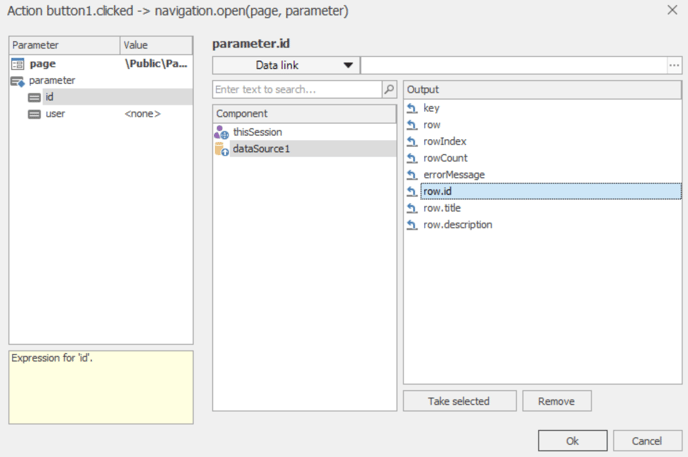This screenshot has height=457, width=688.
Task: Open the Data link dropdown
Action: 286,65
